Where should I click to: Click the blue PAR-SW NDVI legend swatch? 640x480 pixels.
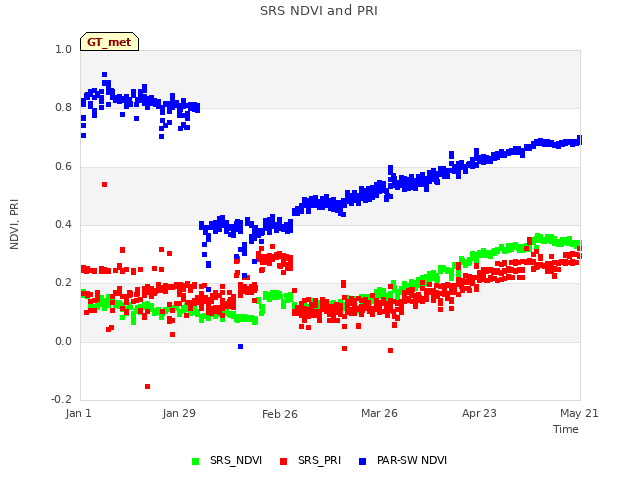(362, 461)
